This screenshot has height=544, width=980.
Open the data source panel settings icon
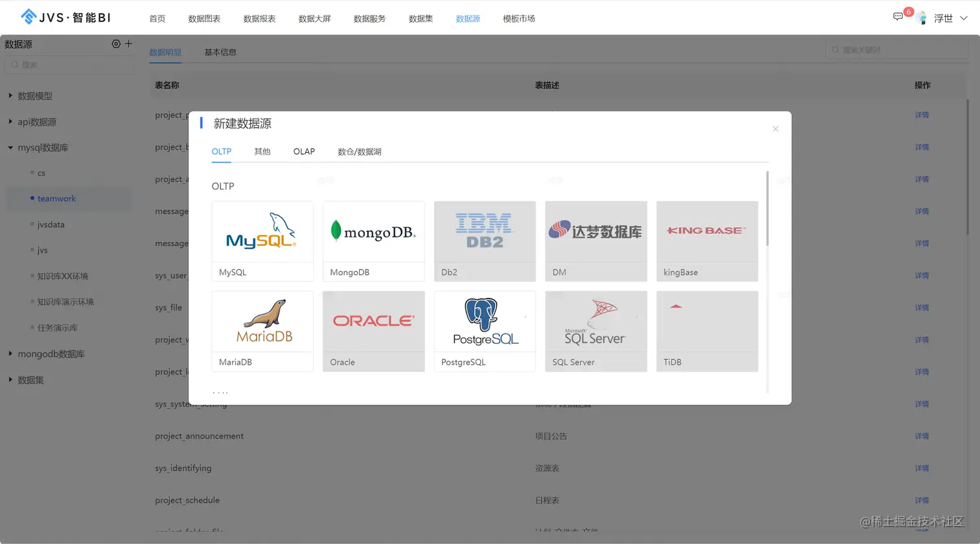(116, 44)
